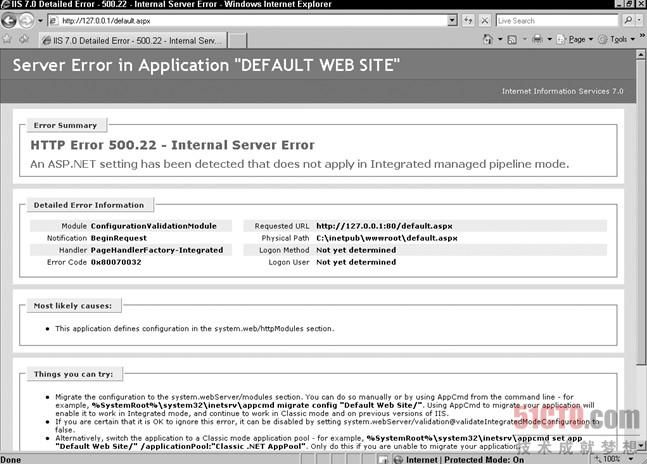647x464 pixels.
Task: Click the requested URL http://127.0.0.1:80/default.aspx
Action: 384,226
